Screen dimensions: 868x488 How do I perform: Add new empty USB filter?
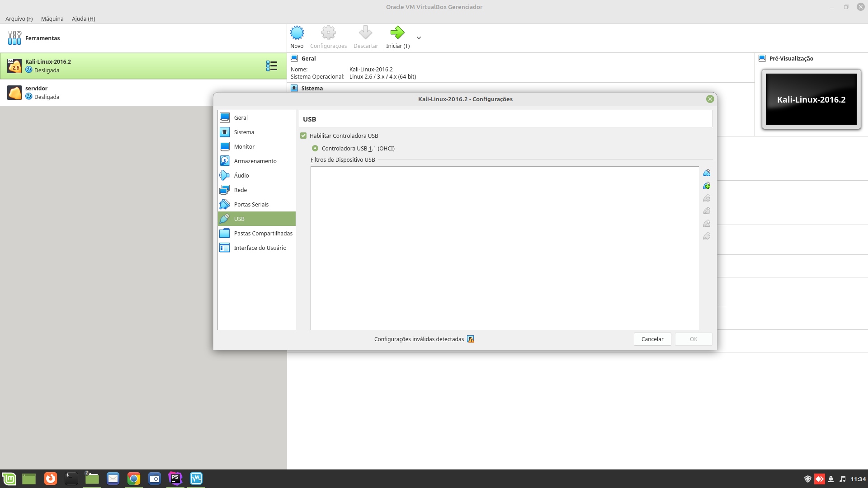tap(707, 173)
